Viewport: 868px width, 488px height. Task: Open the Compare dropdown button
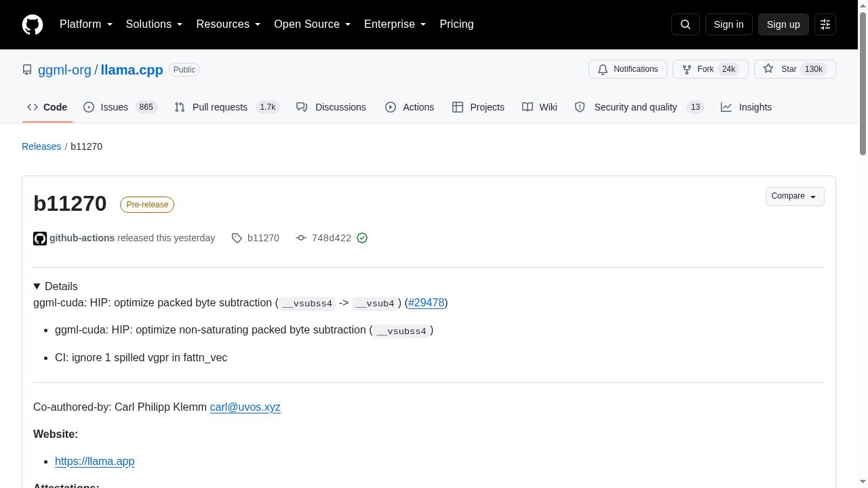click(795, 197)
